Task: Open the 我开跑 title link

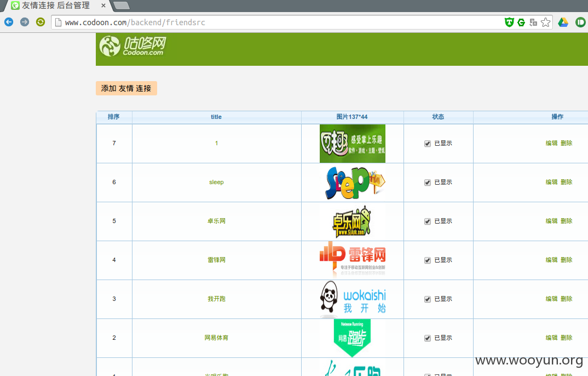Action: coord(216,299)
